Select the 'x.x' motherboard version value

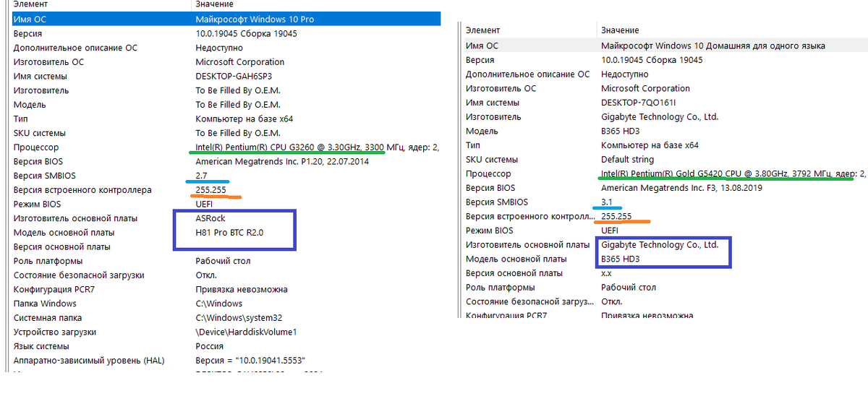606,273
